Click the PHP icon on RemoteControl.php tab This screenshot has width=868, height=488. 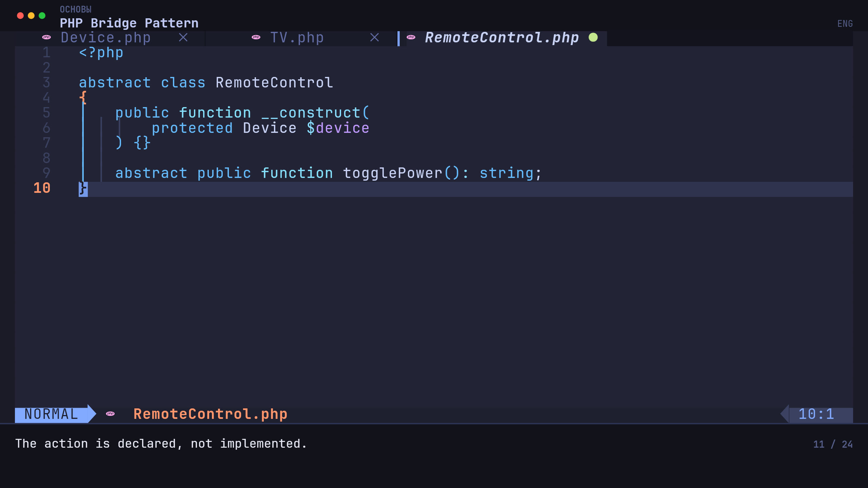411,37
